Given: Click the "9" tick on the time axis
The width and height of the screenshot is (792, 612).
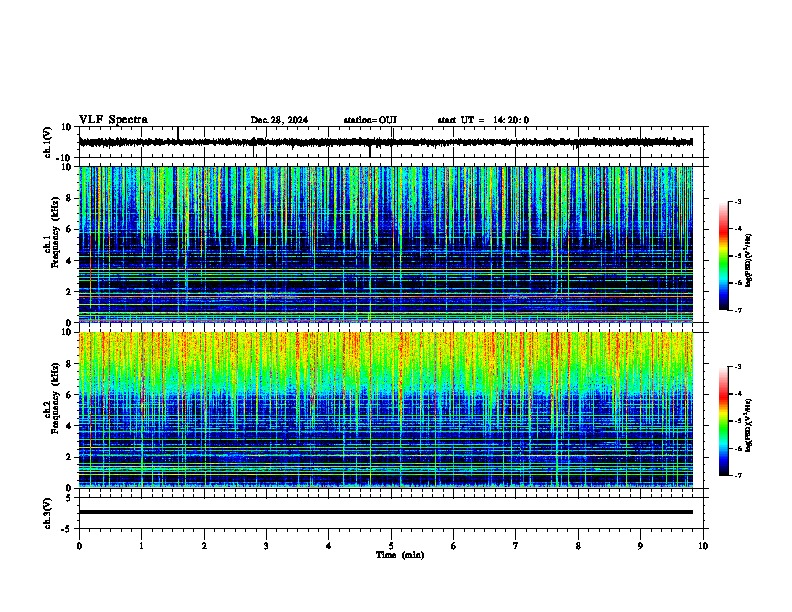Looking at the screenshot, I should [640, 546].
